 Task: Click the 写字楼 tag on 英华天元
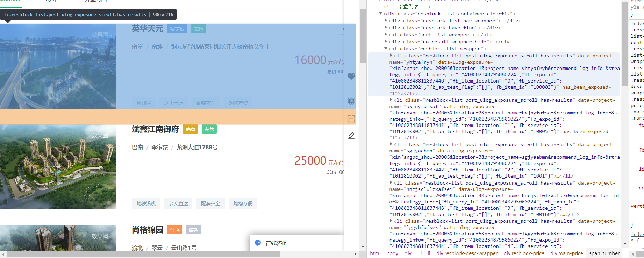(x=177, y=29)
